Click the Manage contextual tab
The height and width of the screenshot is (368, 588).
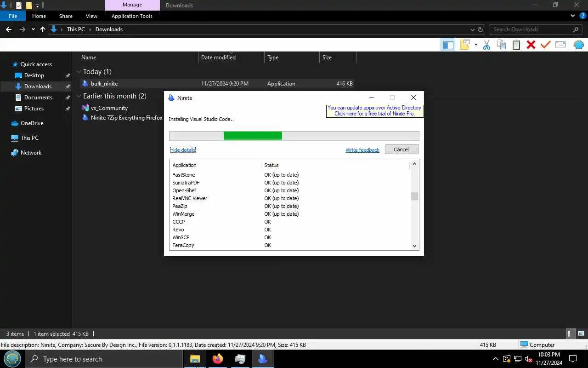click(132, 5)
